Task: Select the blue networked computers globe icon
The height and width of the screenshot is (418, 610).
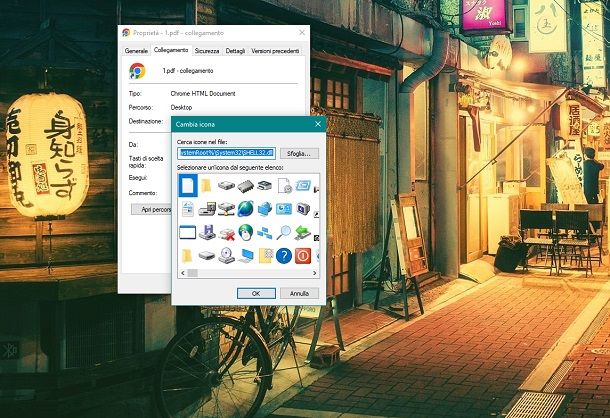Action: [x=265, y=209]
